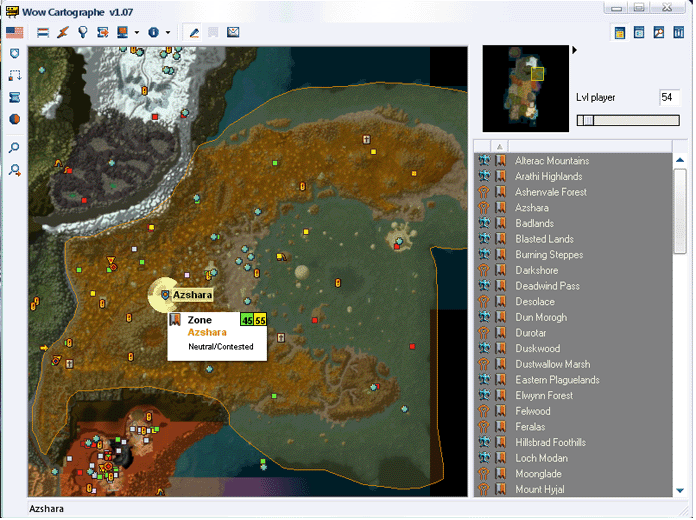Click the player level slider handle
This screenshot has height=520, width=696.
click(x=588, y=120)
